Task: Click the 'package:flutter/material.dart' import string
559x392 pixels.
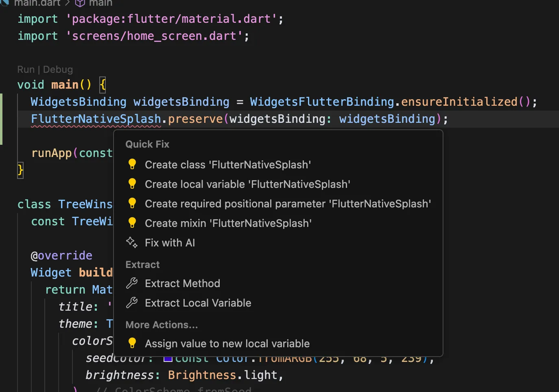Action: point(171,19)
